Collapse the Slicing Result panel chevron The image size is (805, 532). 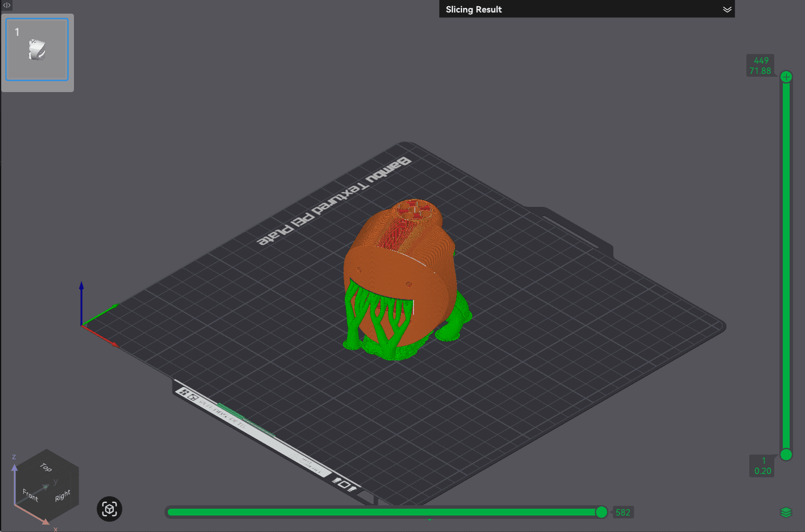(x=726, y=9)
